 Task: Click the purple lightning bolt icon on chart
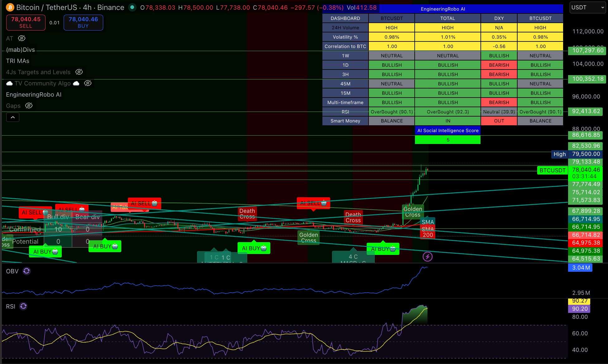coord(427,257)
